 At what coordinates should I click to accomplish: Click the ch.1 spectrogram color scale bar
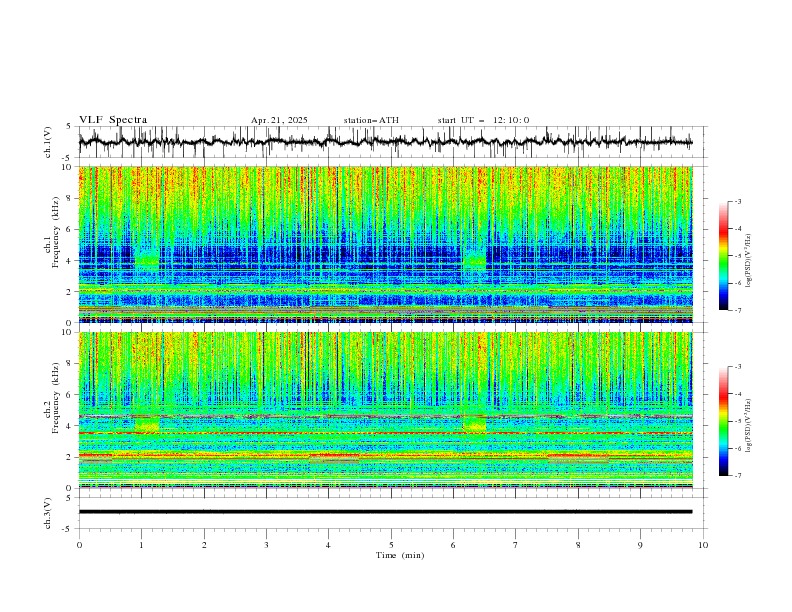tap(724, 256)
